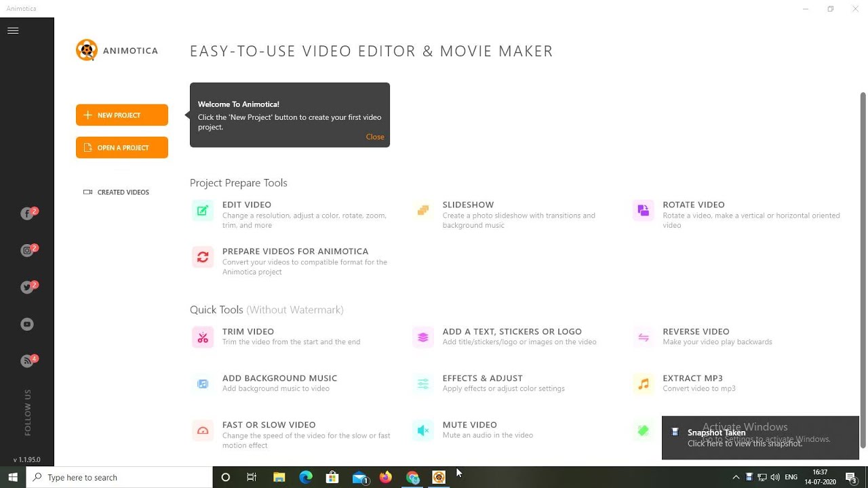The width and height of the screenshot is (868, 488).
Task: Open Firefox from the taskbar
Action: coord(386,477)
